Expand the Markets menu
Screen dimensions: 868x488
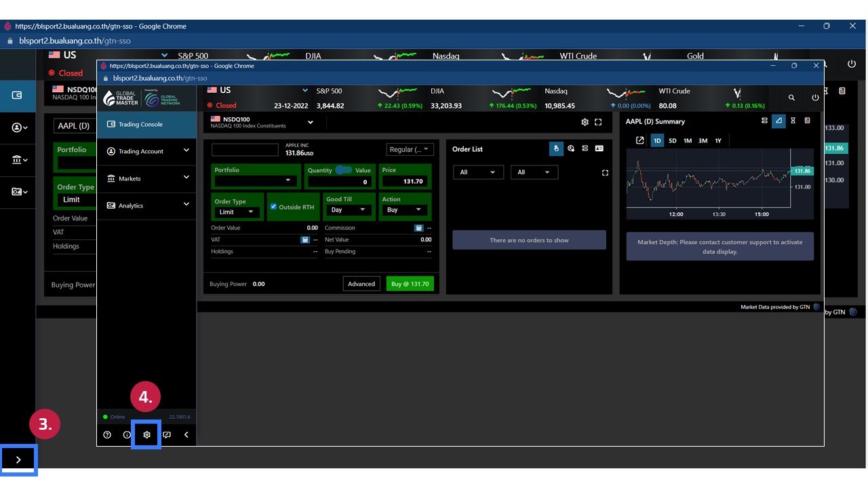(146, 178)
